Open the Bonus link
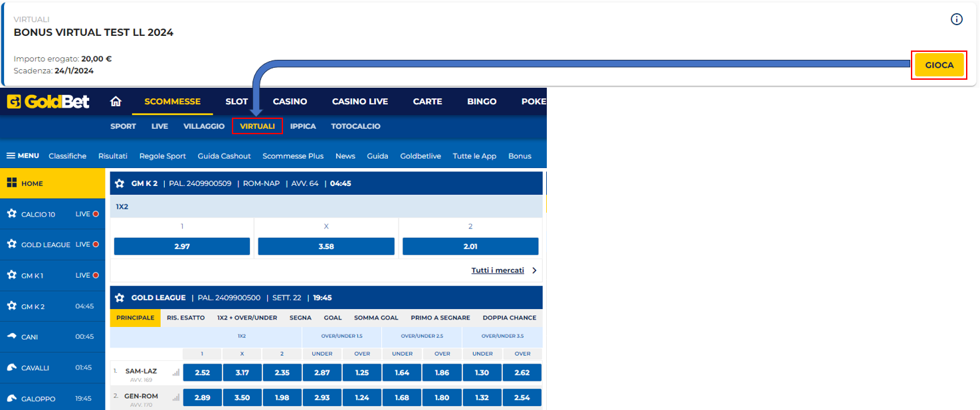The image size is (980, 410). click(x=520, y=156)
